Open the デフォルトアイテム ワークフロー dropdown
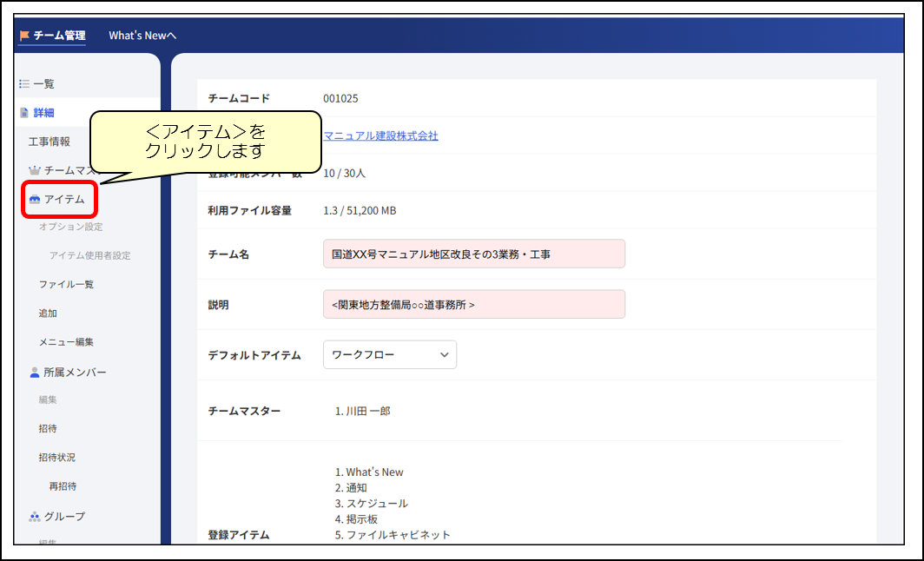This screenshot has width=924, height=561. 390,354
